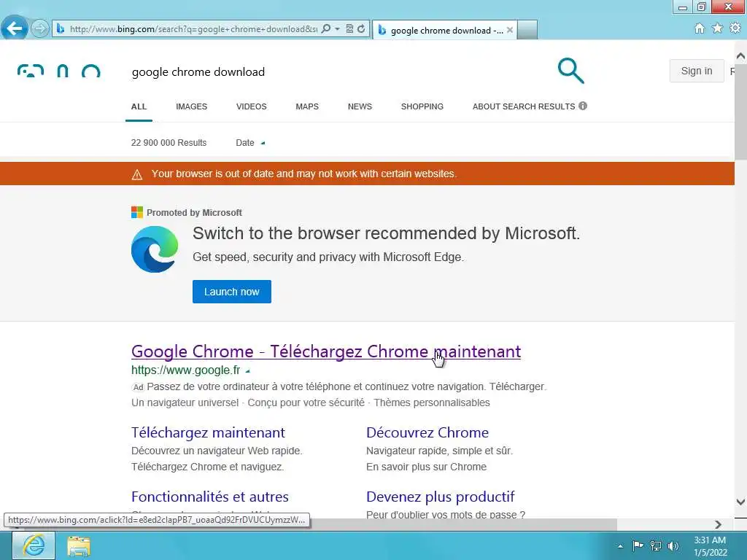This screenshot has width=747, height=560.
Task: Switch to the NEWS tab
Action: pyautogui.click(x=360, y=106)
